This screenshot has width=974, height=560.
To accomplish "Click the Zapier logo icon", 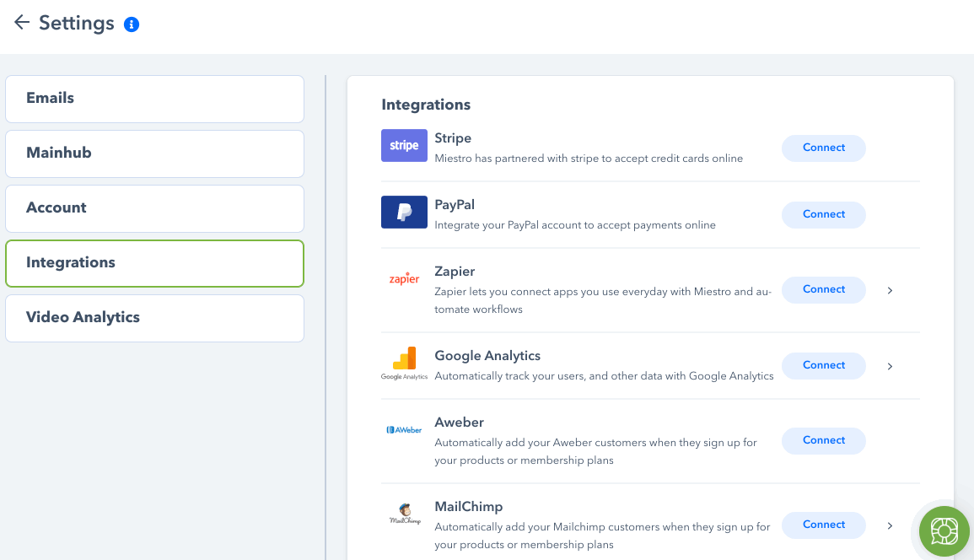I will 404,278.
